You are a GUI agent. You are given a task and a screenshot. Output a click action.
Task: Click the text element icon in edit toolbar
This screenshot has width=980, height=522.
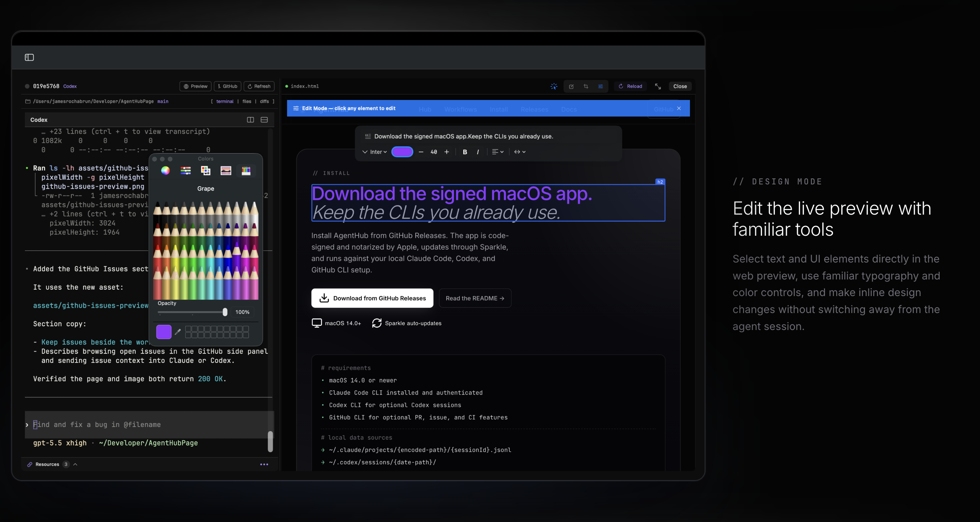[x=368, y=136]
